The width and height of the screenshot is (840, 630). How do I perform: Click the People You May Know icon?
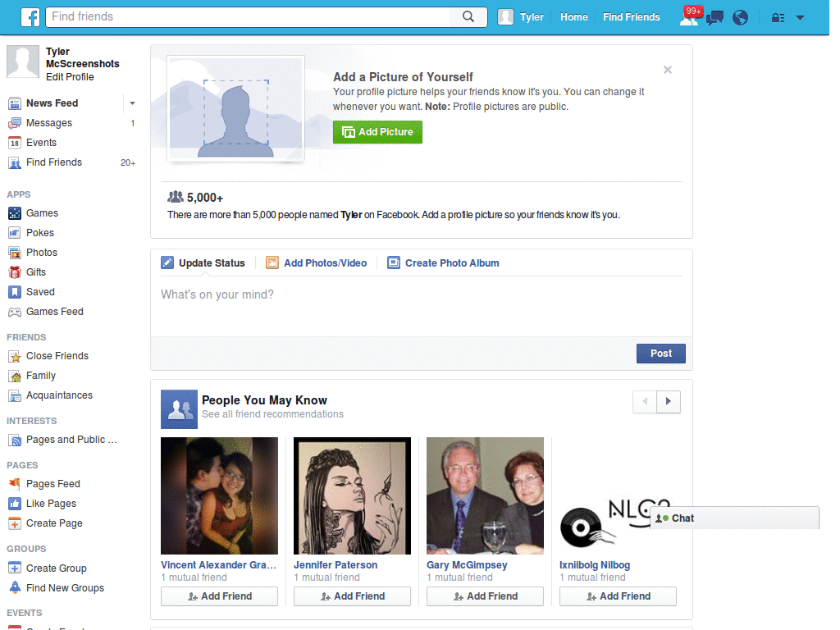point(179,409)
